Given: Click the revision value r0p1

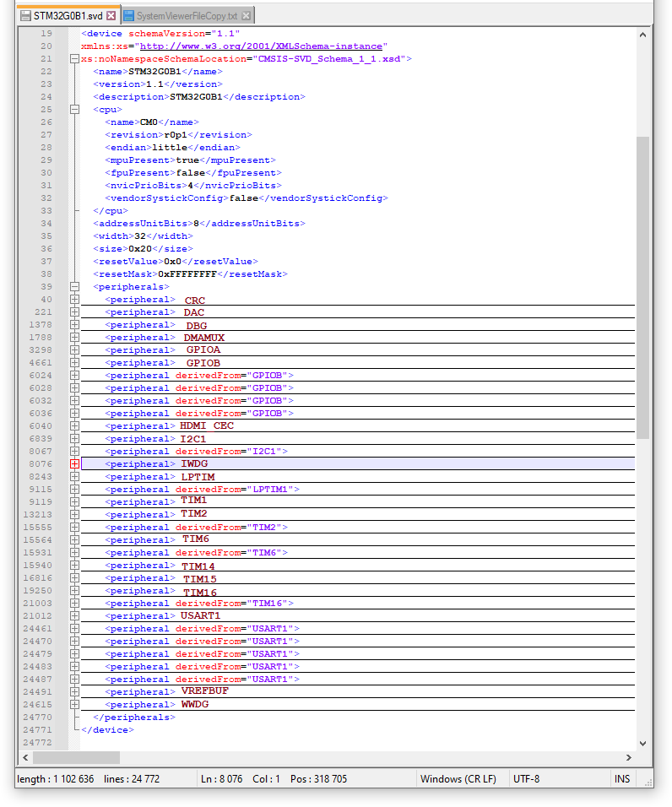Looking at the screenshot, I should tap(176, 135).
